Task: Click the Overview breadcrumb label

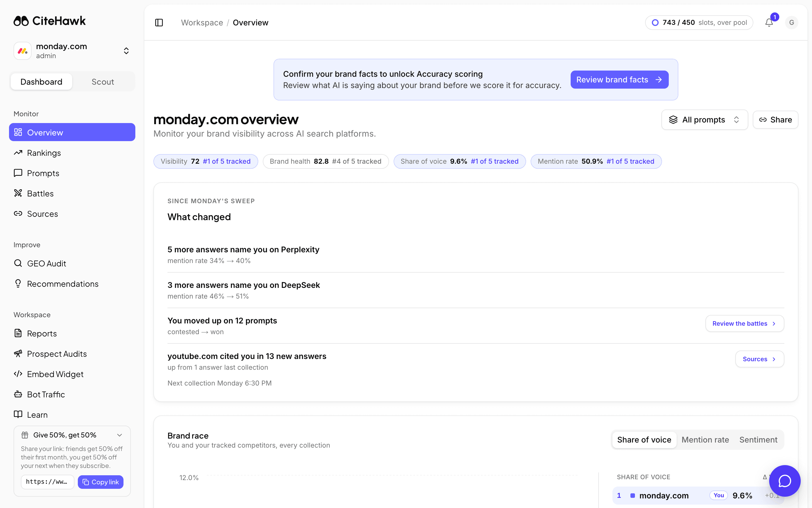Action: click(x=250, y=23)
